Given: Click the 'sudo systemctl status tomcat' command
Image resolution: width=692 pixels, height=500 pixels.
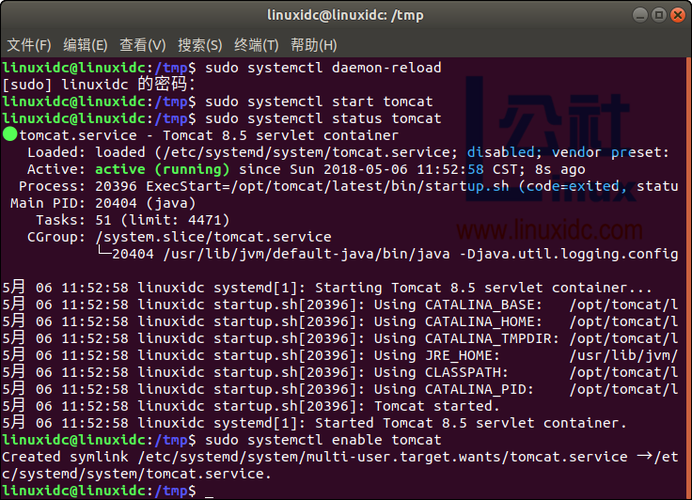Looking at the screenshot, I should (x=323, y=119).
